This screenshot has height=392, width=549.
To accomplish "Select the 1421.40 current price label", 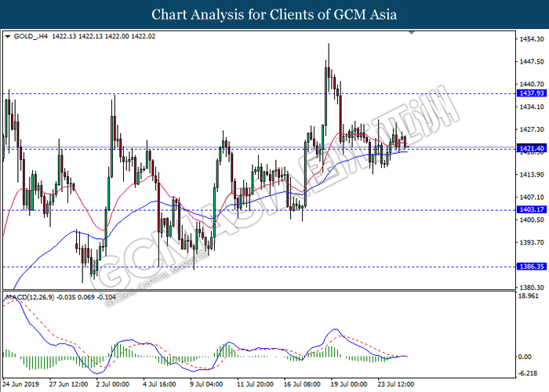I will (x=532, y=149).
